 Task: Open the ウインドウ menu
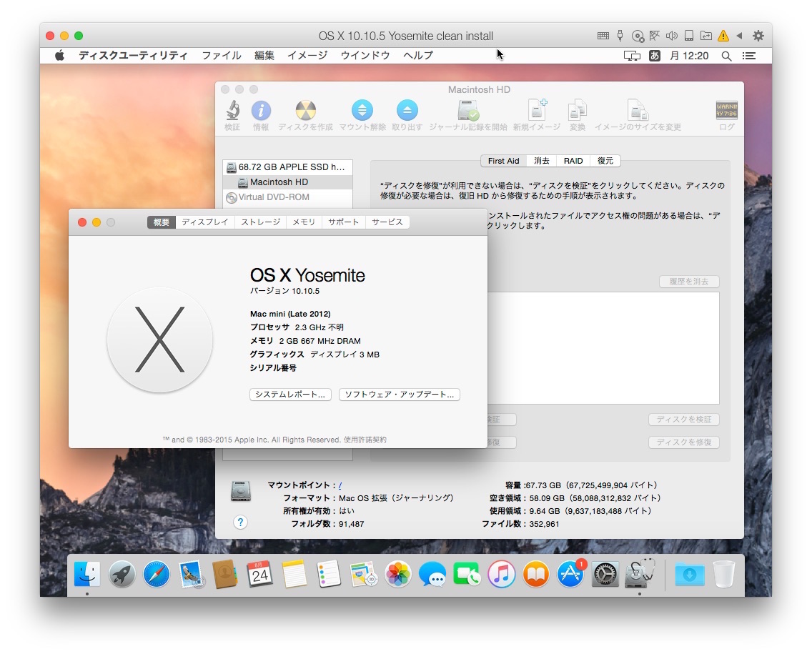365,56
